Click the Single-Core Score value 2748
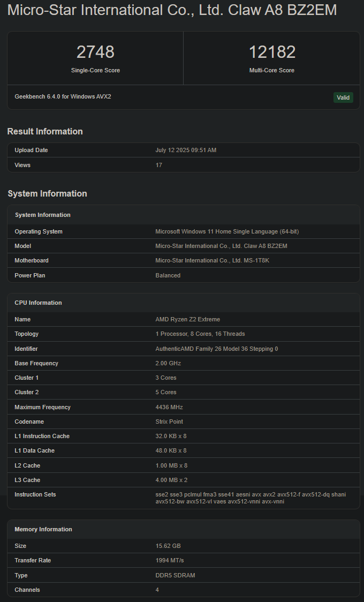 click(95, 52)
